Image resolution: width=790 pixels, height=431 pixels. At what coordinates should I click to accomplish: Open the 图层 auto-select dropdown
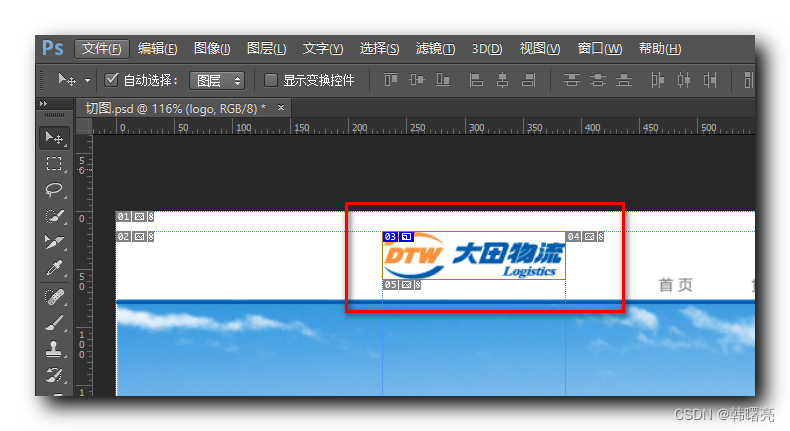(217, 81)
